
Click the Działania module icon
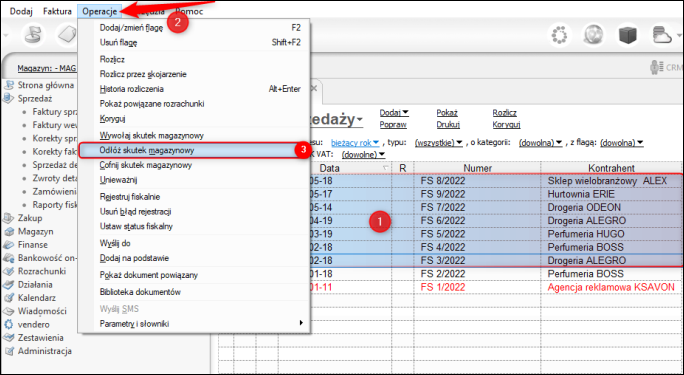point(9,285)
